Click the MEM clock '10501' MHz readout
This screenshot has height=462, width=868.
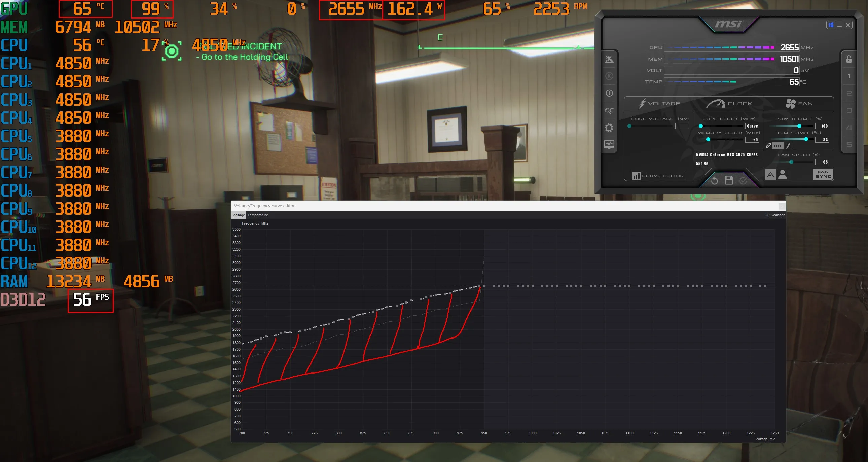point(789,59)
